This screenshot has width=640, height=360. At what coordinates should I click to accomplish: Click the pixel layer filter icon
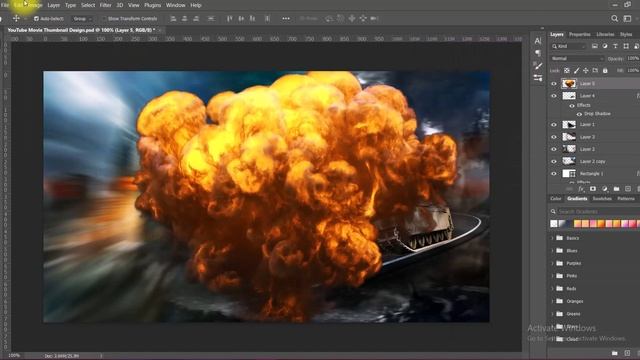click(x=595, y=47)
